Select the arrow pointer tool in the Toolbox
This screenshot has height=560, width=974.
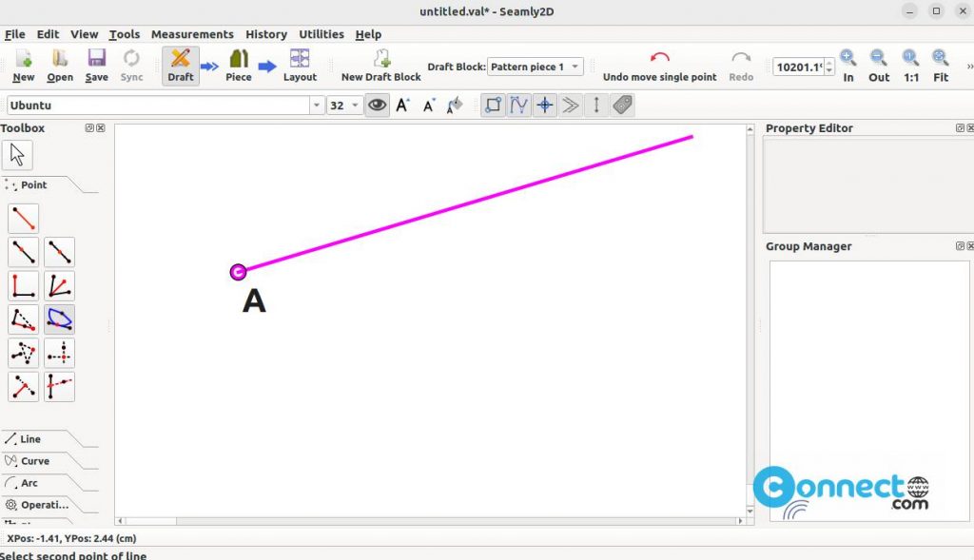coord(17,154)
